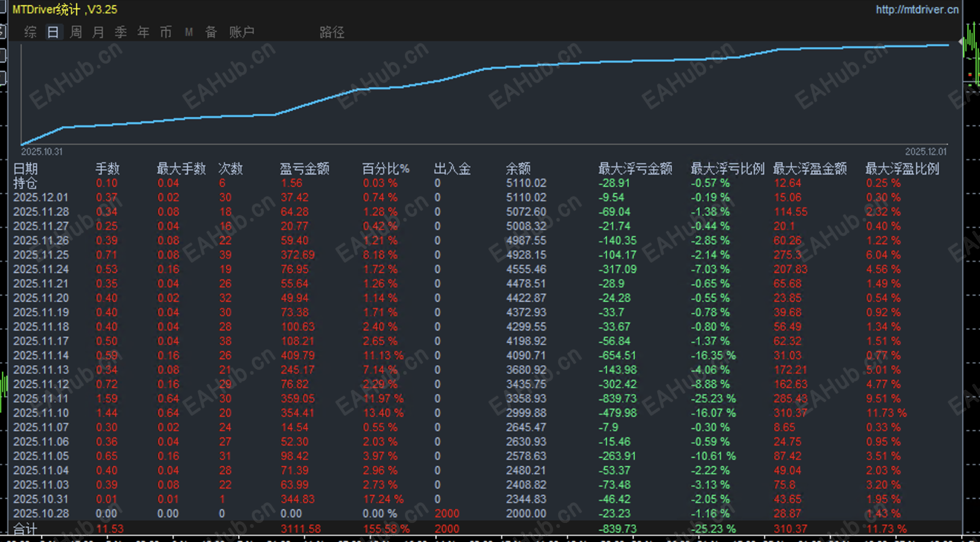Select the 2025.11.13 row date
This screenshot has height=542, width=980.
coord(41,370)
